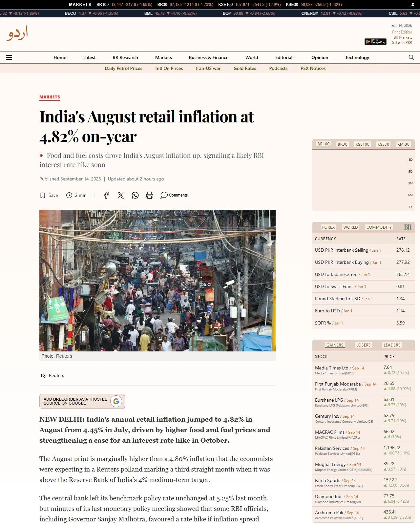Open the Podcasts link

tap(278, 68)
